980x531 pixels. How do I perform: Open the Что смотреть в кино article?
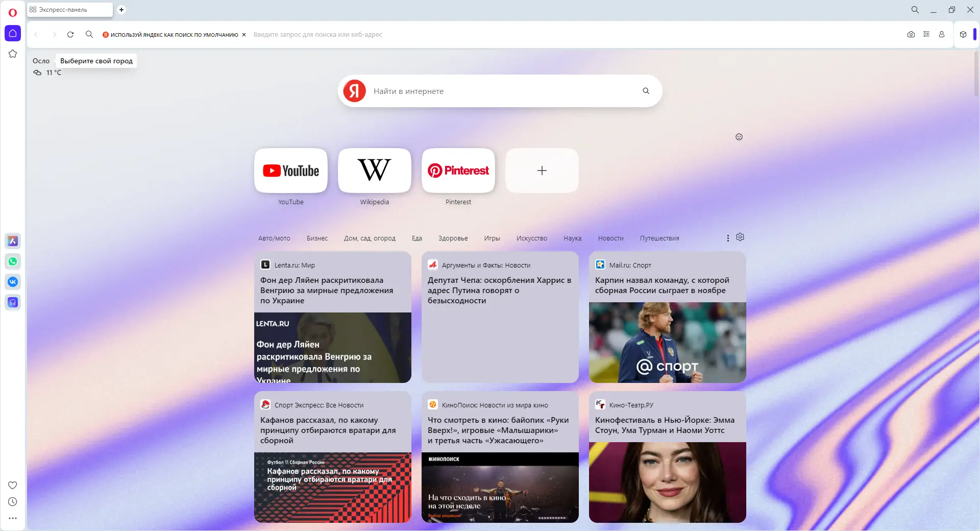pyautogui.click(x=498, y=430)
